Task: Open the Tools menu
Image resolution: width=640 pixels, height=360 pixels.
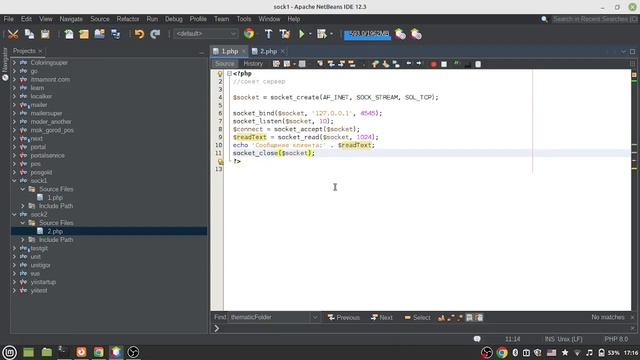Action: click(x=244, y=19)
